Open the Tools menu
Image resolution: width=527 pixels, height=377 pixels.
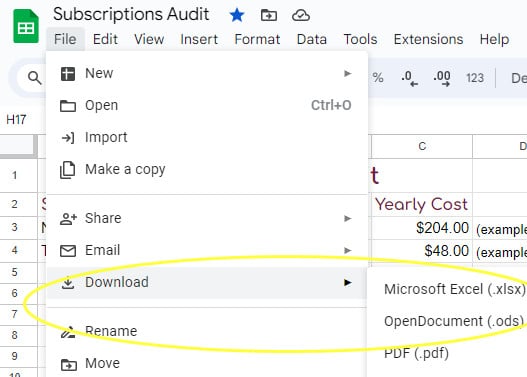(360, 39)
